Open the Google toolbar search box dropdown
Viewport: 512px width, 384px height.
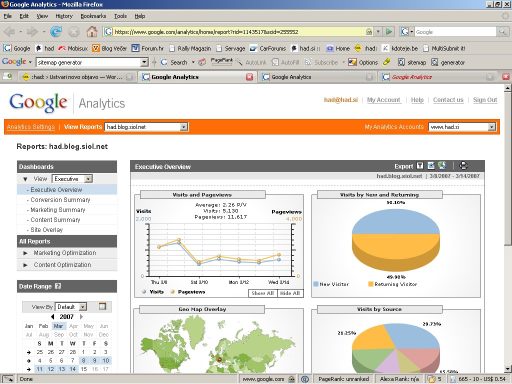[x=144, y=62]
